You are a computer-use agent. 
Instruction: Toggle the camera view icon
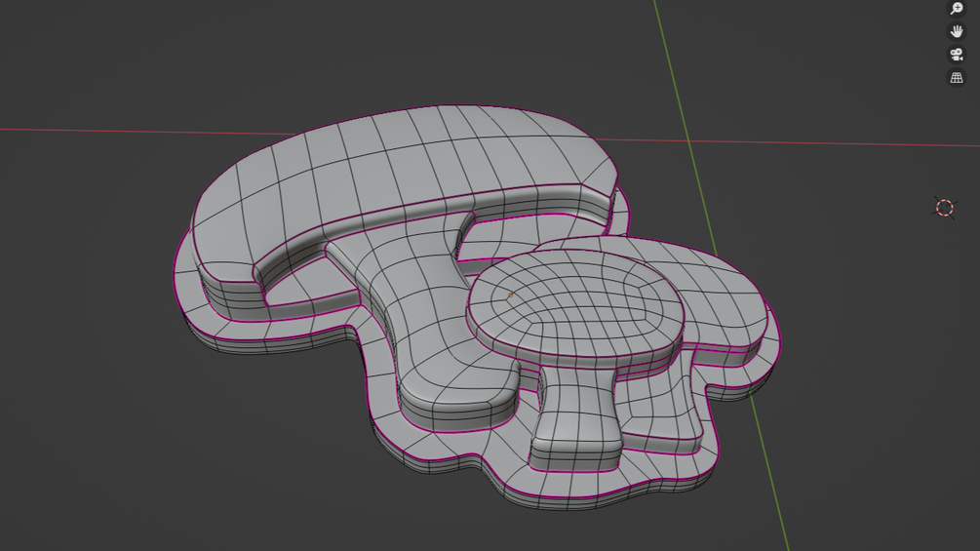tap(957, 55)
